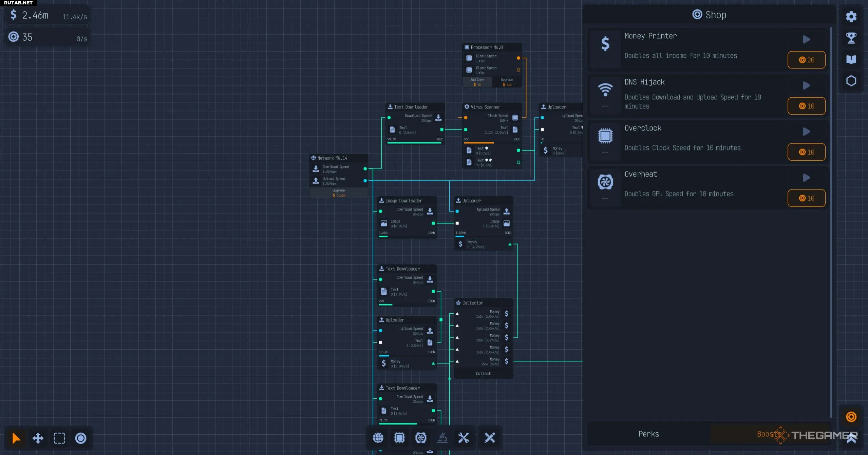
Task: Open the settings gear
Action: click(851, 17)
